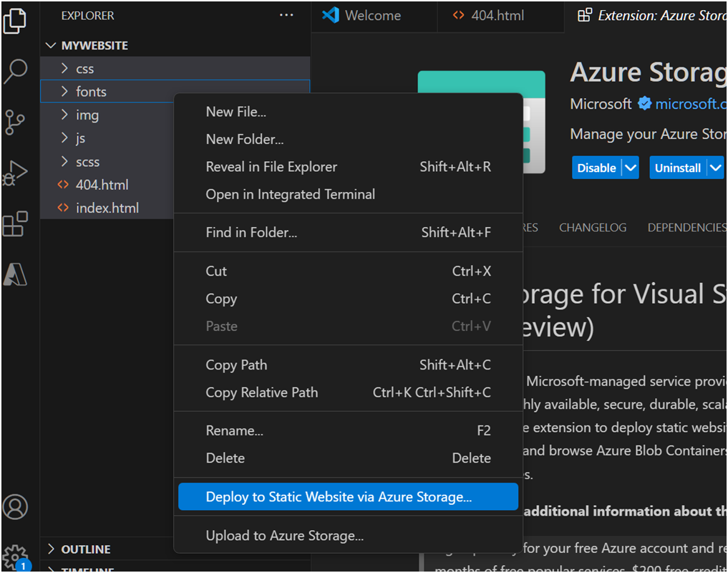Choose Find in Folder...

(348, 232)
